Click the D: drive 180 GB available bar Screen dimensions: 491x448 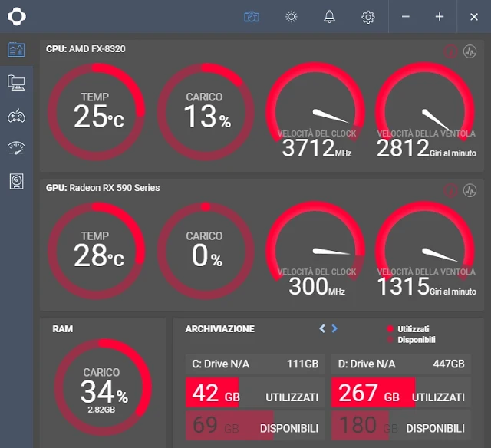401,426
